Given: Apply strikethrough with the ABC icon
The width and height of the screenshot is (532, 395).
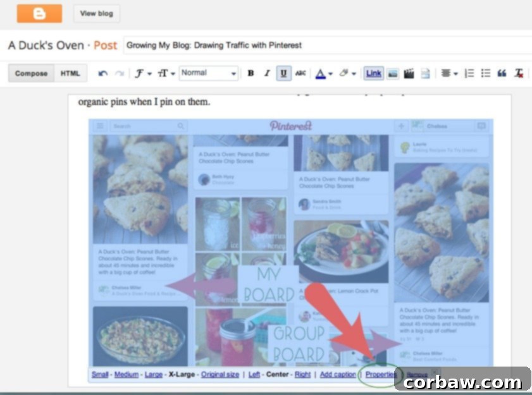Looking at the screenshot, I should tap(300, 73).
